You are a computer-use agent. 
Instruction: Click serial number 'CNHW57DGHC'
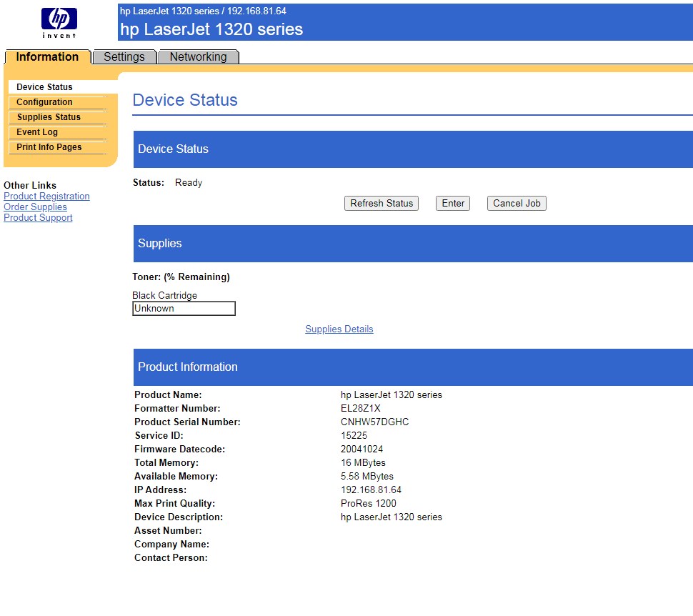pos(375,422)
